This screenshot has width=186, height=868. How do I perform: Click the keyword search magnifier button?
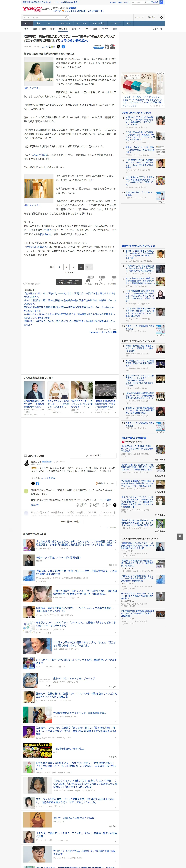66,18
